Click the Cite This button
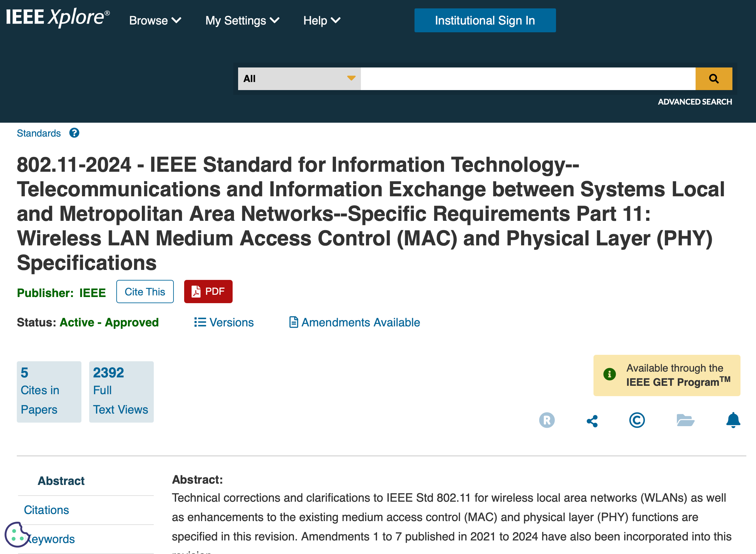Image resolution: width=756 pixels, height=554 pixels. (x=145, y=292)
